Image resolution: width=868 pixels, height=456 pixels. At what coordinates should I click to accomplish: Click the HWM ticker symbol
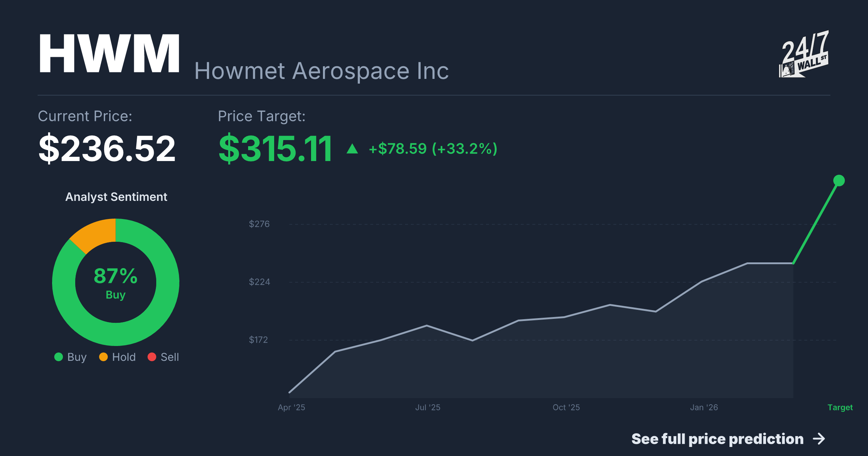click(x=109, y=54)
